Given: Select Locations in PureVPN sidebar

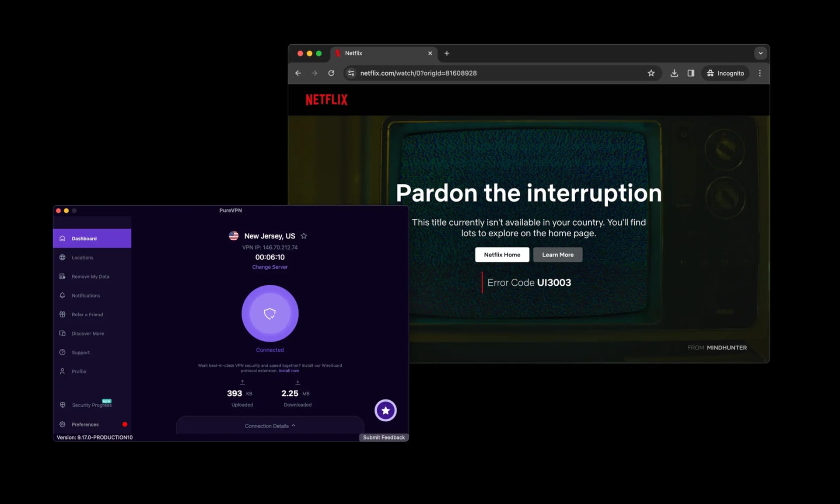Looking at the screenshot, I should [x=82, y=257].
